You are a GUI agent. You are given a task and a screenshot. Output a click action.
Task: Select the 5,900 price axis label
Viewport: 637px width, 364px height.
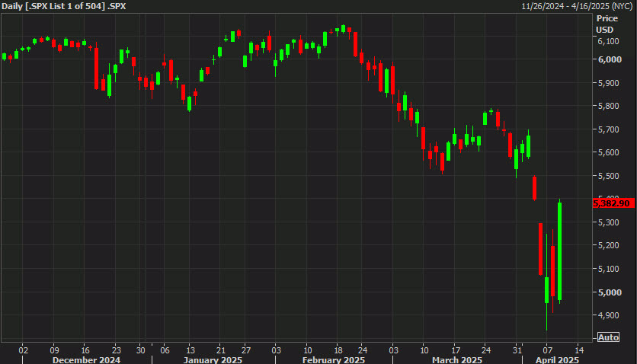point(609,83)
